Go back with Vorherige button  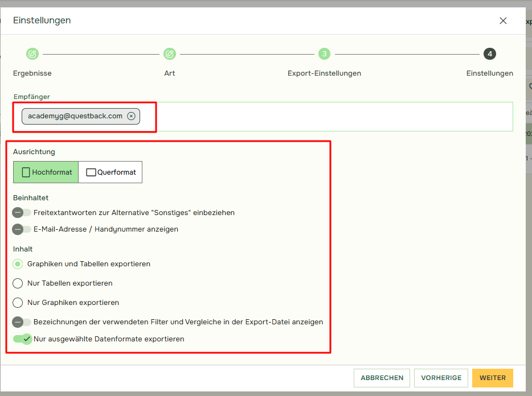click(441, 378)
